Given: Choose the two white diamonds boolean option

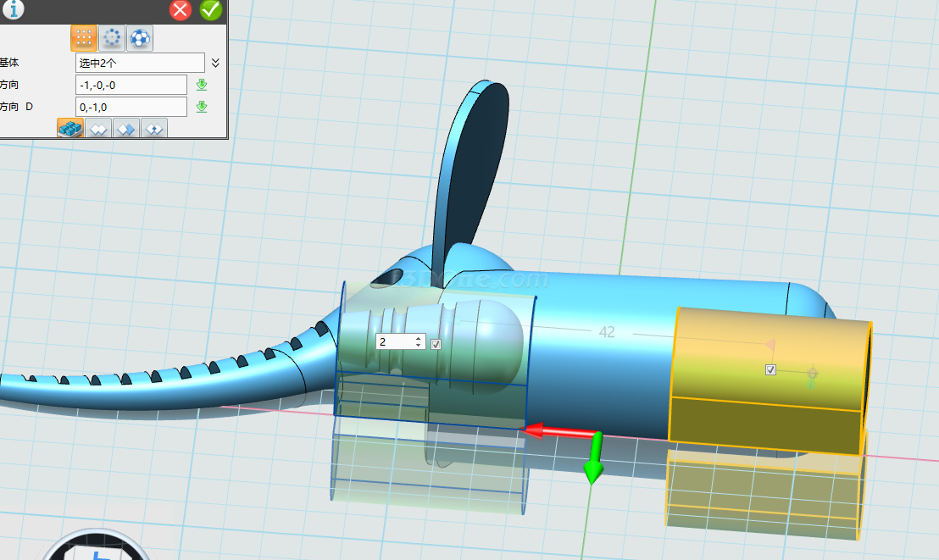Looking at the screenshot, I should (98, 129).
